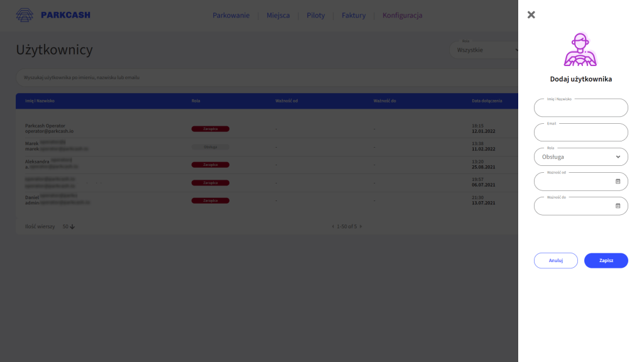Open the Wszystkie role filter dropdown
Image resolution: width=644 pixels, height=362 pixels.
click(486, 50)
